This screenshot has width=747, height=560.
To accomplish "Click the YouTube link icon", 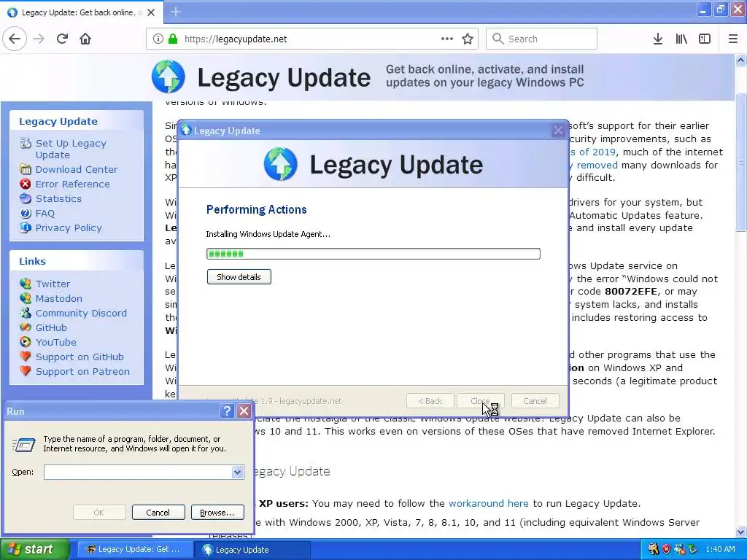I will pos(26,342).
